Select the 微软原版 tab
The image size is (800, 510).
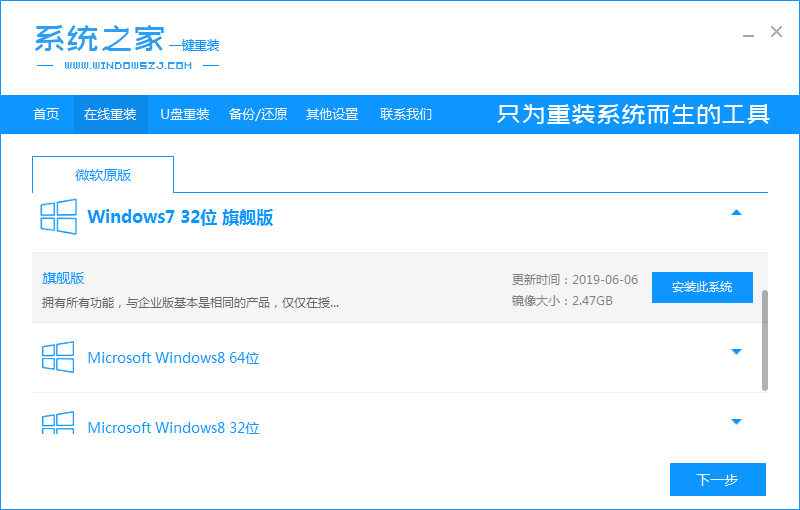coord(103,175)
